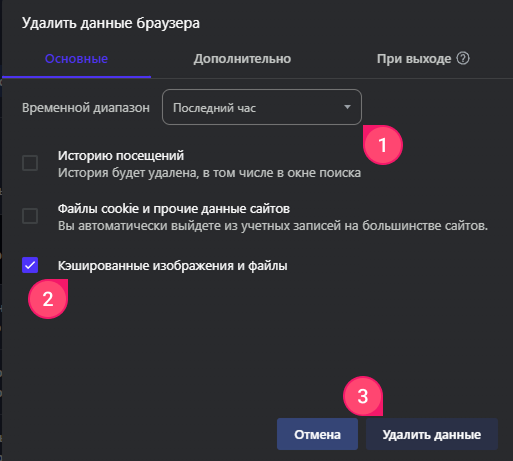This screenshot has width=513, height=461.
Task: Open the Последний час time range dropdown
Action: tap(262, 107)
